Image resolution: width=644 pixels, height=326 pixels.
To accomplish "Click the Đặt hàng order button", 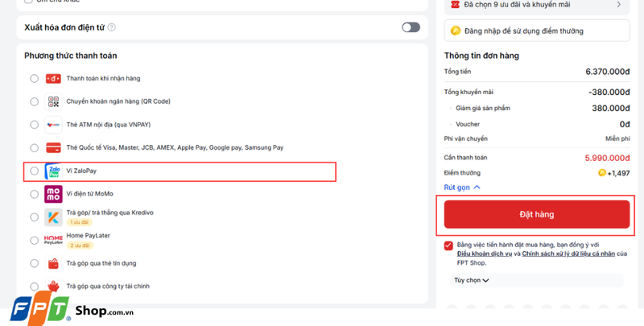I will tap(537, 214).
